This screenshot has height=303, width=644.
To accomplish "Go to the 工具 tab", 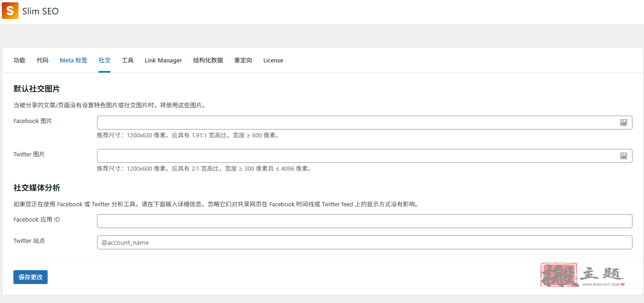I will (x=128, y=61).
